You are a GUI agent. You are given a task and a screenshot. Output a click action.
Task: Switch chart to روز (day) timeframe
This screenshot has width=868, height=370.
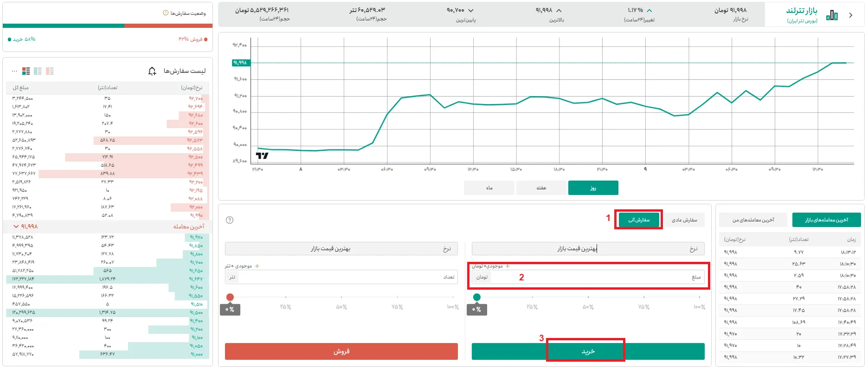tap(593, 188)
